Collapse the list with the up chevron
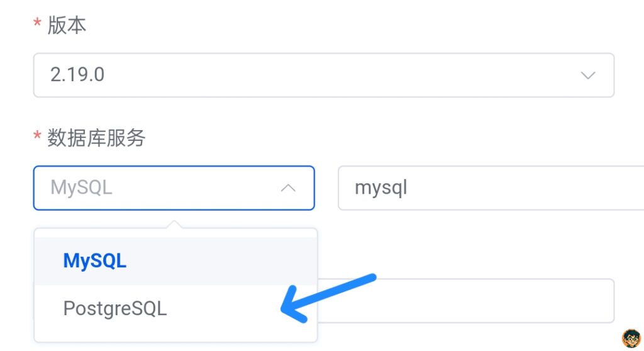 point(288,188)
